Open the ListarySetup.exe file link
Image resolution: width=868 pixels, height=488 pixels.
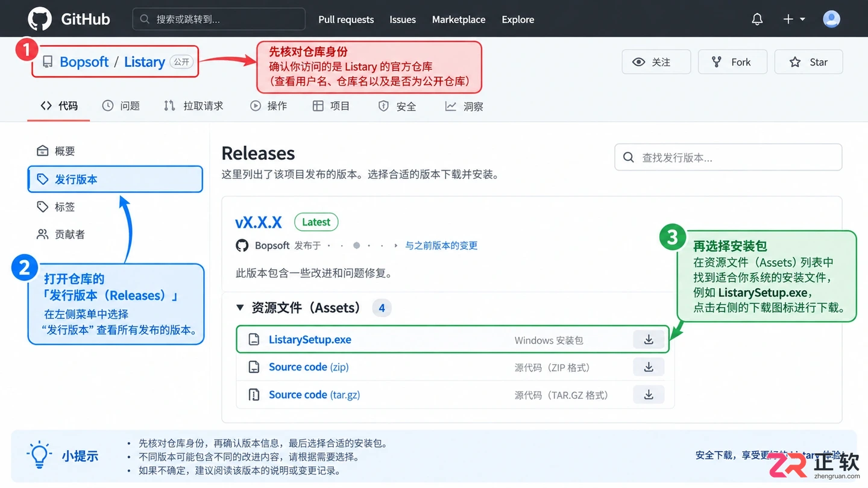(x=310, y=340)
